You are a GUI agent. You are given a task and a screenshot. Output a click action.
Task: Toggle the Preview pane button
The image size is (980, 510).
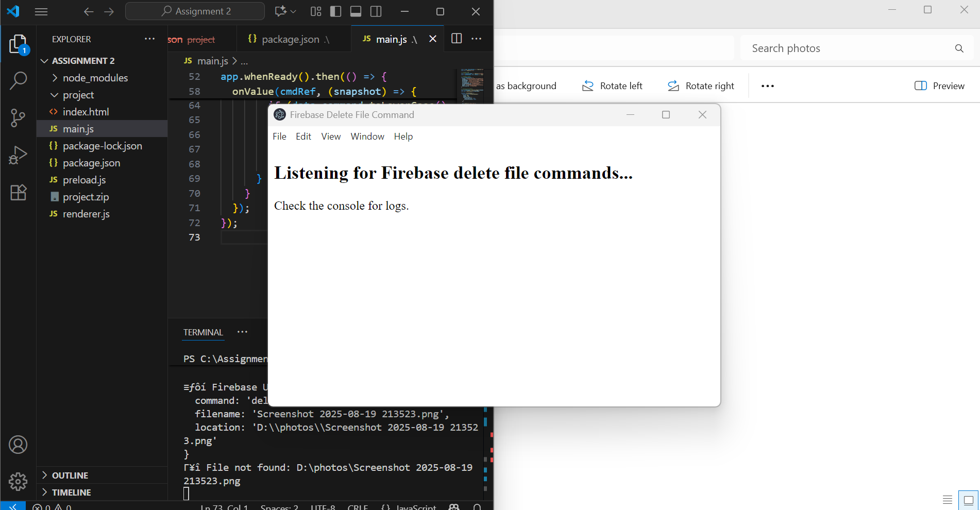pos(939,86)
